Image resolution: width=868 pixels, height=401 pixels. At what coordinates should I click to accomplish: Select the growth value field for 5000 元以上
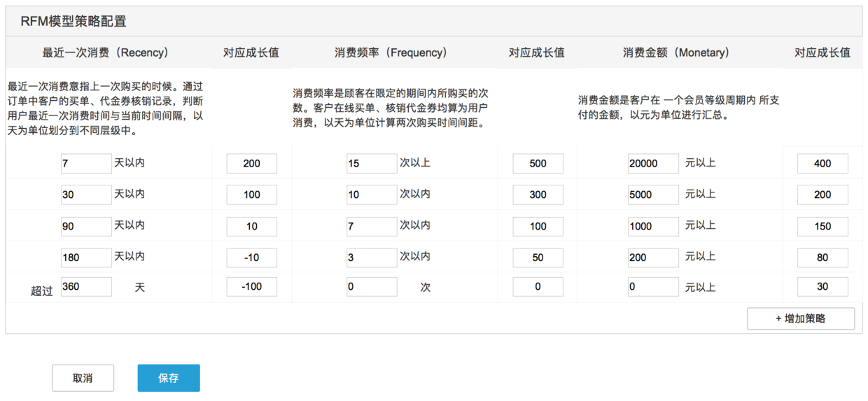pyautogui.click(x=822, y=195)
